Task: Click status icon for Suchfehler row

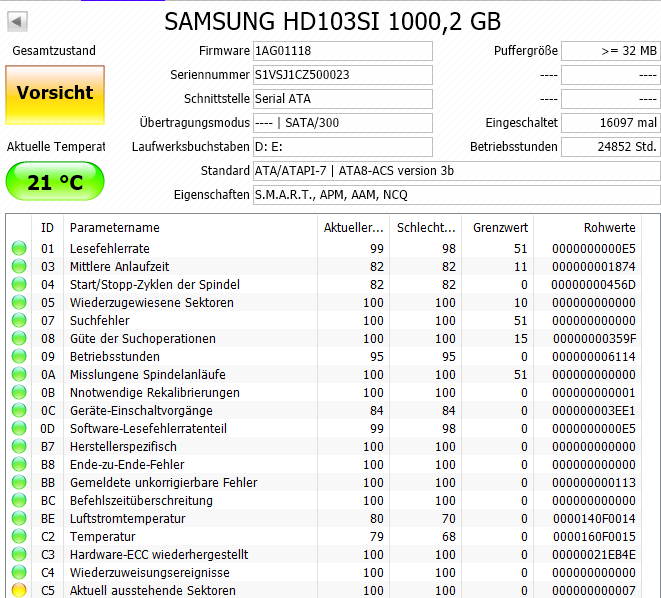Action: tap(19, 320)
